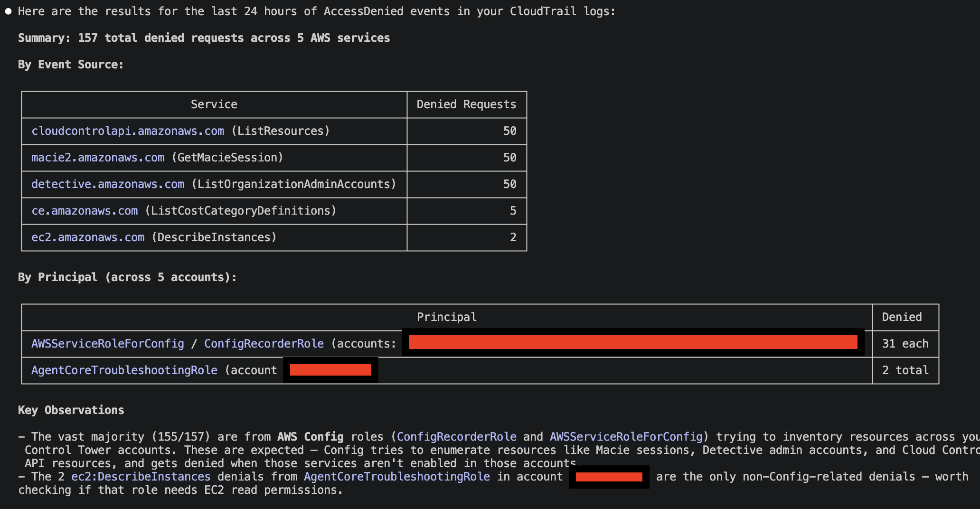Image resolution: width=980 pixels, height=509 pixels.
Task: Open the AWSServiceRoleForConfig link in Key Observations
Action: coord(626,436)
